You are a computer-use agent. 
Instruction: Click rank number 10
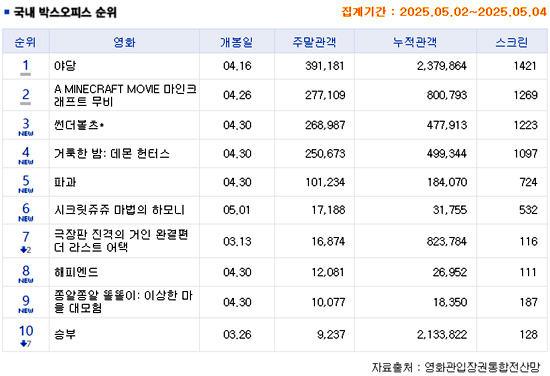26,331
